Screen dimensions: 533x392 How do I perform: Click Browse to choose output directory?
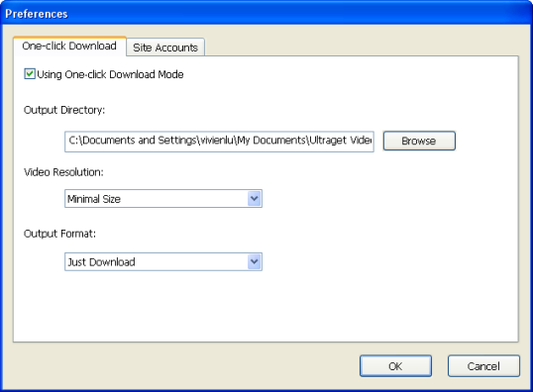click(419, 141)
